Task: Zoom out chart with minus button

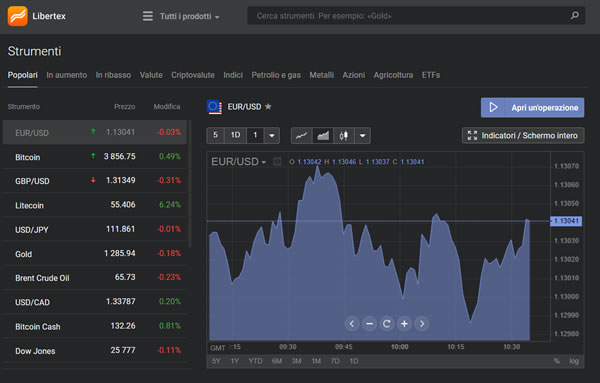Action: click(x=369, y=324)
